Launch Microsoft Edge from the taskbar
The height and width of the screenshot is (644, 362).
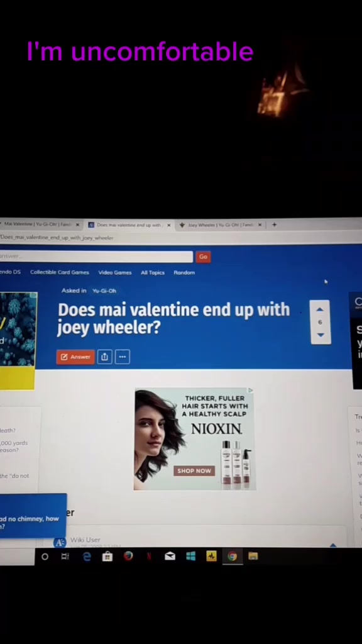pos(87,557)
